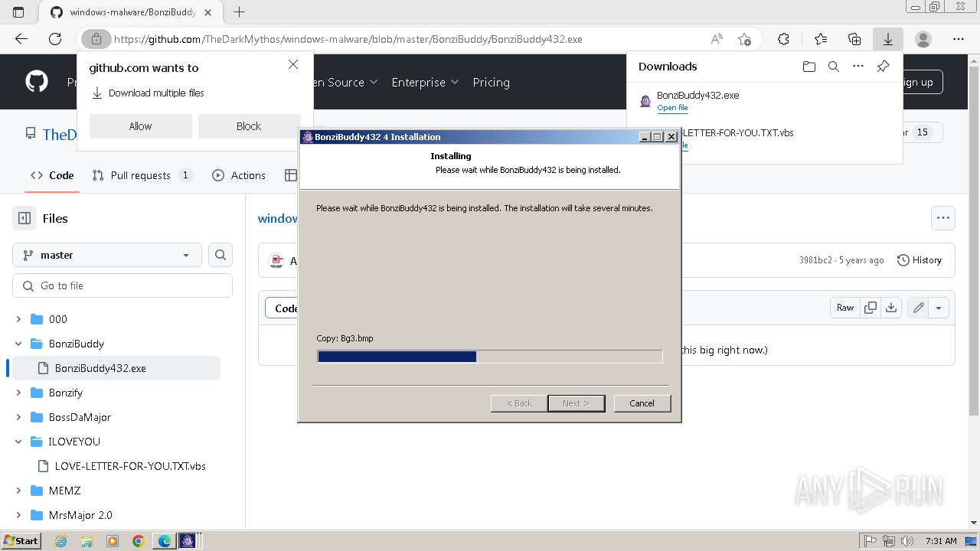Switch to the Code tab
Image resolution: width=980 pixels, height=551 pixels.
(x=52, y=175)
